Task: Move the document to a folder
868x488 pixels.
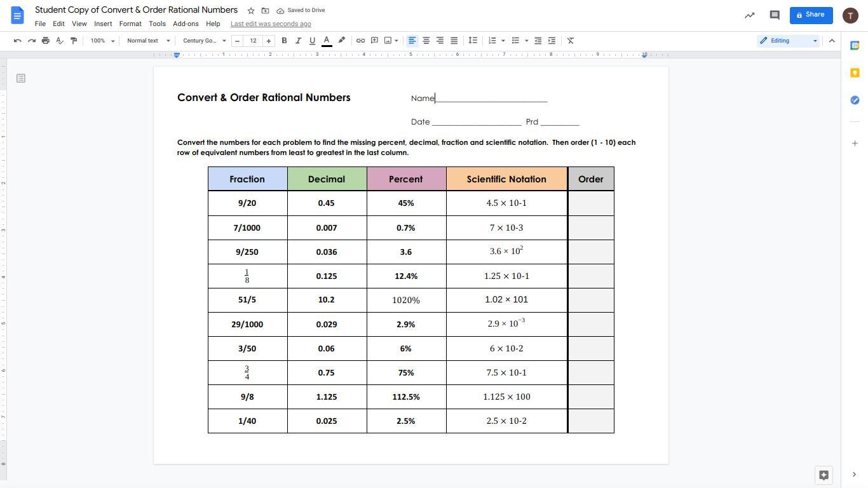Action: (x=266, y=11)
